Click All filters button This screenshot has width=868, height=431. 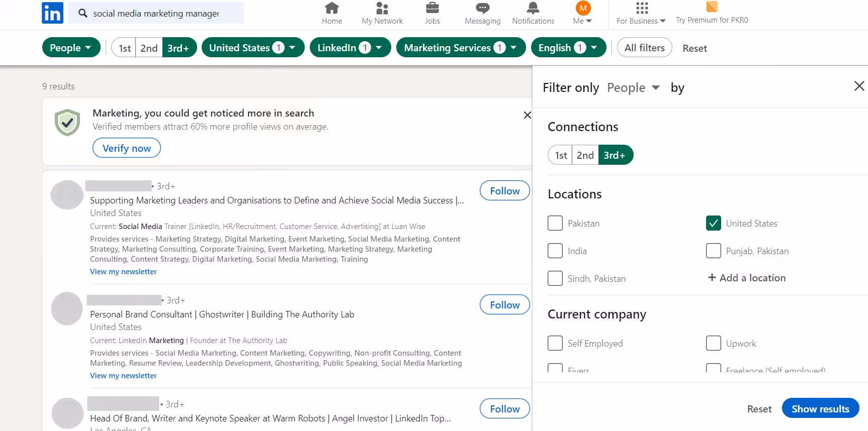pos(644,48)
